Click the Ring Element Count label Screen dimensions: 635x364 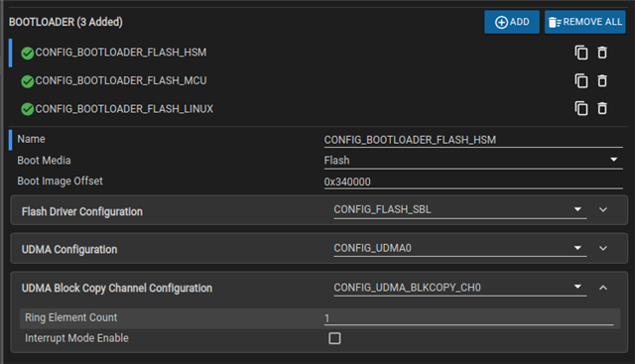pyautogui.click(x=70, y=317)
